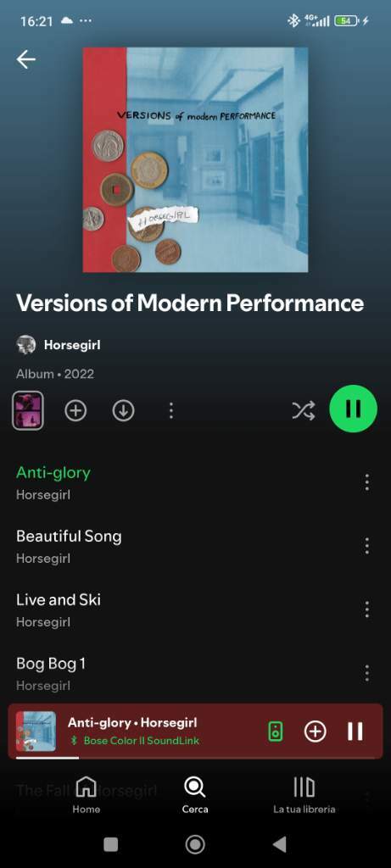This screenshot has width=391, height=868.
Task: Add Anti-glory to liked songs from mini player
Action: [315, 732]
